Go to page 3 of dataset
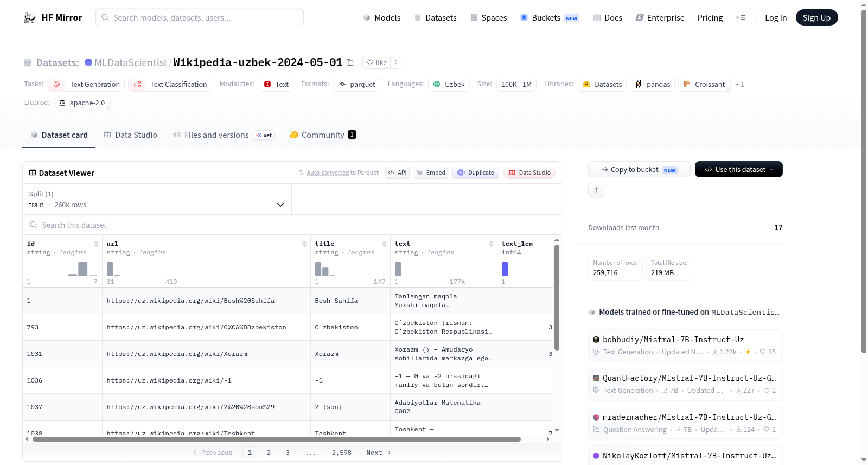868x465 pixels. [x=288, y=453]
